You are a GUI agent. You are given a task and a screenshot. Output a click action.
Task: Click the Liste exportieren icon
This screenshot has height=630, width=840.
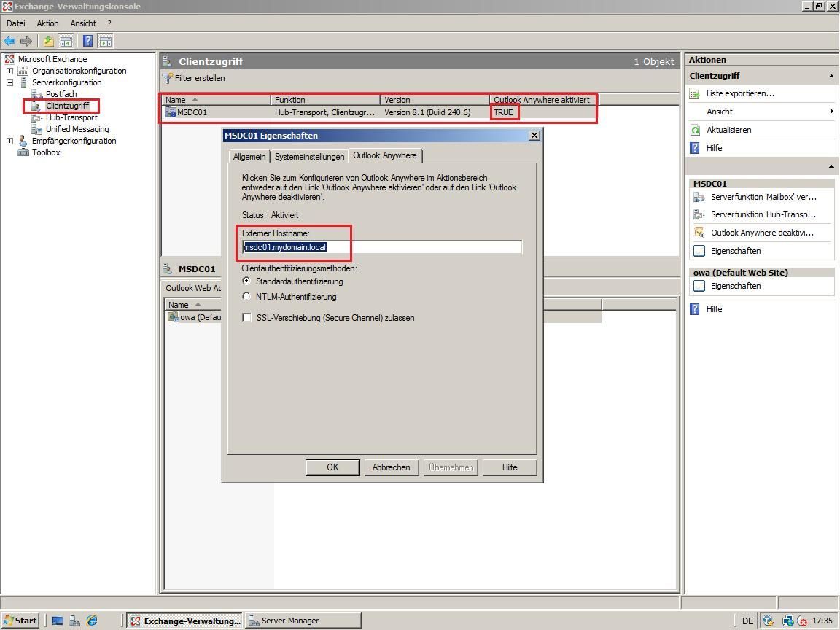click(695, 94)
